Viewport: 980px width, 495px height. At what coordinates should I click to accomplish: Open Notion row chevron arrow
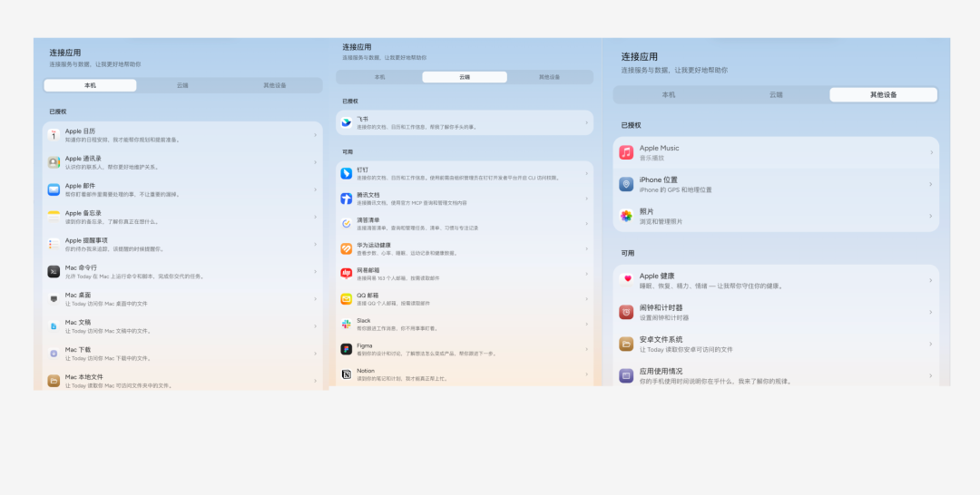(x=586, y=374)
